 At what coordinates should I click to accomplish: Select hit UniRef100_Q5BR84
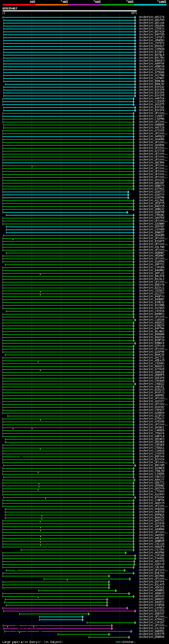point(152,637)
